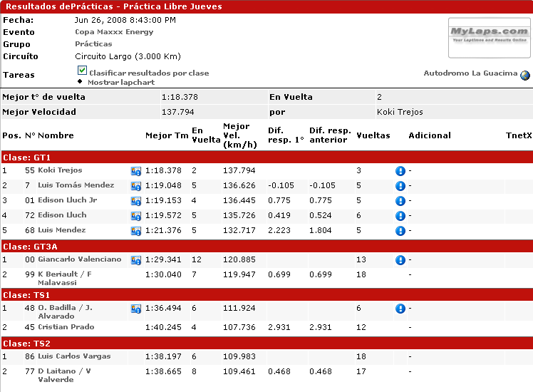The height and width of the screenshot is (392, 533).
Task: Open lap icon for O. Badilla / J. Alvarado
Action: pyautogui.click(x=136, y=309)
